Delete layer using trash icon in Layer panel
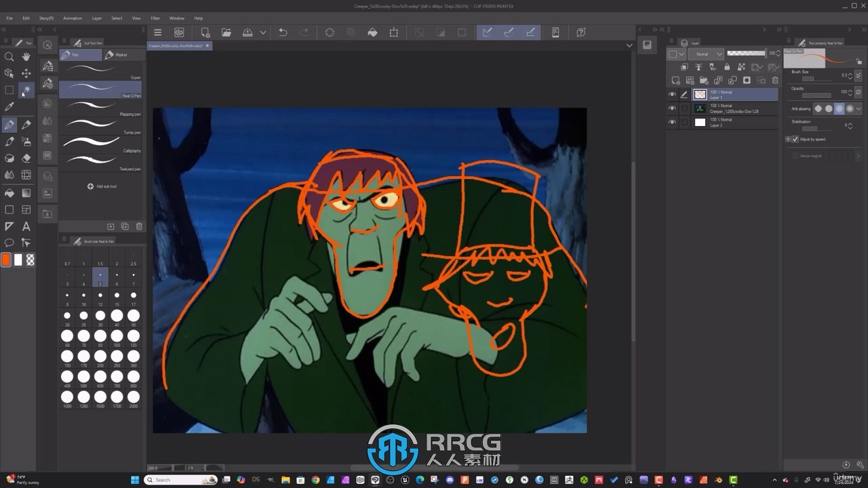The height and width of the screenshot is (488, 868). (776, 80)
